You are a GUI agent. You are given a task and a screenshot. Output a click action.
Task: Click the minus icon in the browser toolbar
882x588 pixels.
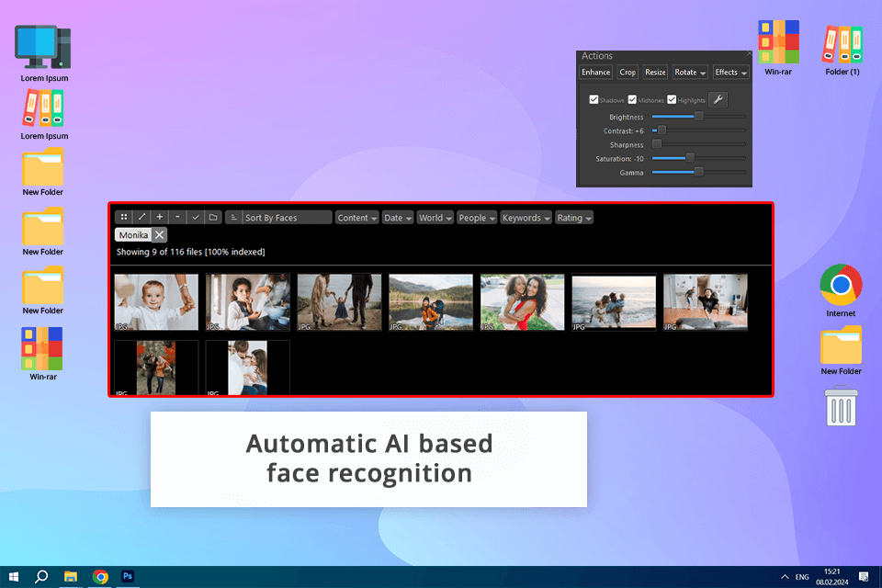tap(177, 217)
